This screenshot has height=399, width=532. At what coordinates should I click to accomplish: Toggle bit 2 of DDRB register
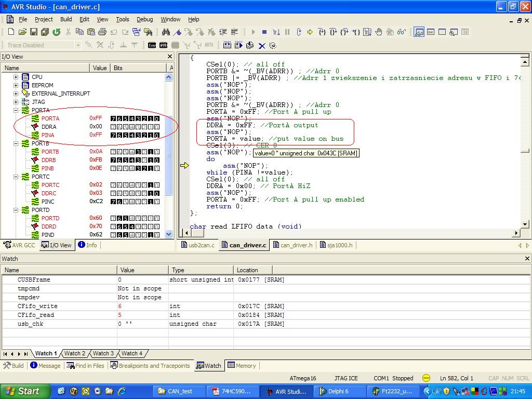[144, 160]
